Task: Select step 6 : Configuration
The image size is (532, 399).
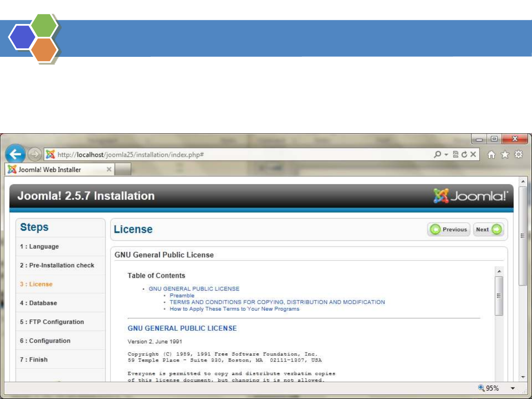Action: [45, 340]
